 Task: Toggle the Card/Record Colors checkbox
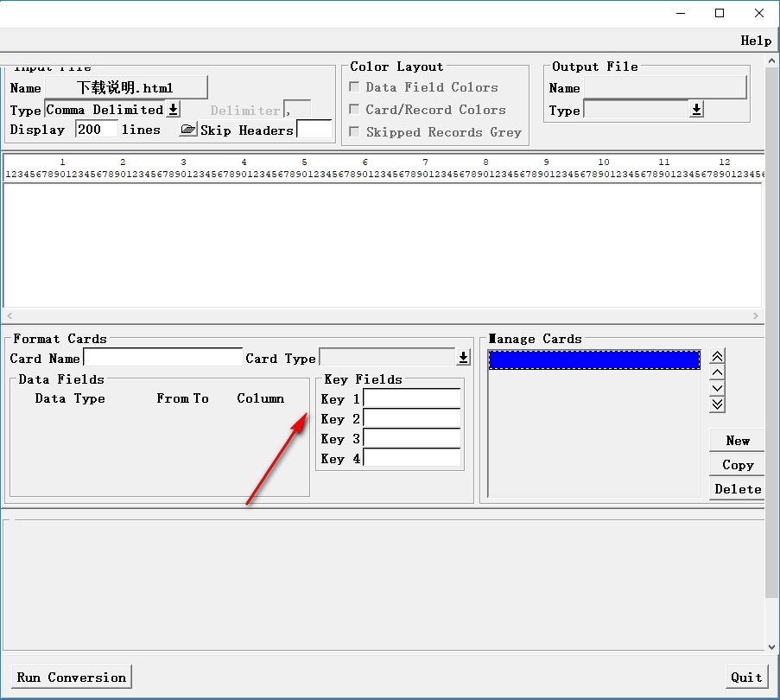[354, 110]
